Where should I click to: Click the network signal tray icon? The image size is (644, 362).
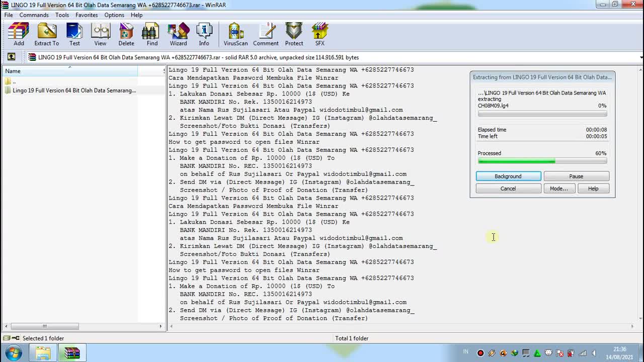[x=583, y=353]
